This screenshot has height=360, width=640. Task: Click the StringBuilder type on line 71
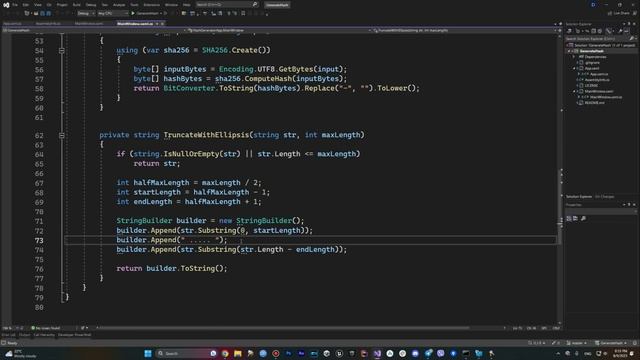coord(144,221)
